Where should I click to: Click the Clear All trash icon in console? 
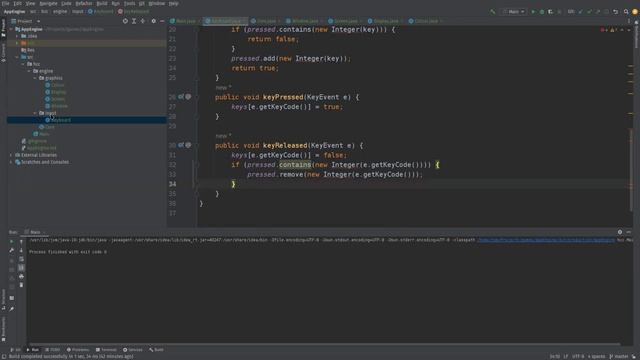tap(21, 285)
